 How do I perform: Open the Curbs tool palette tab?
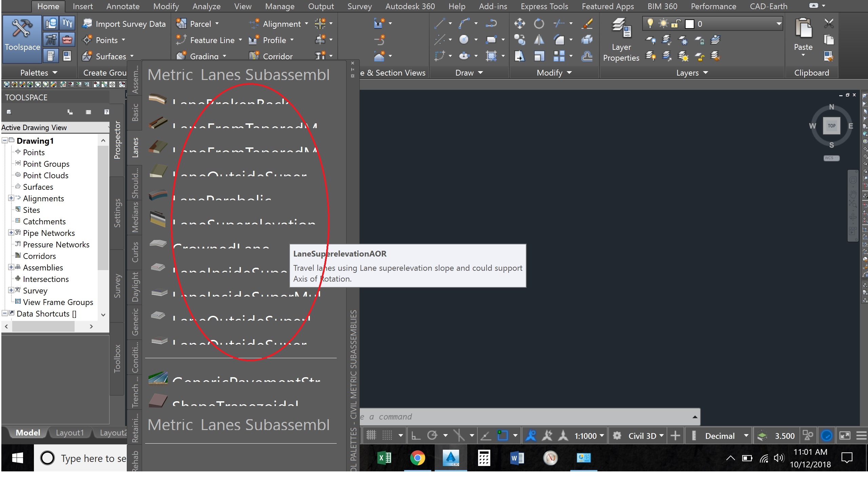[135, 252]
